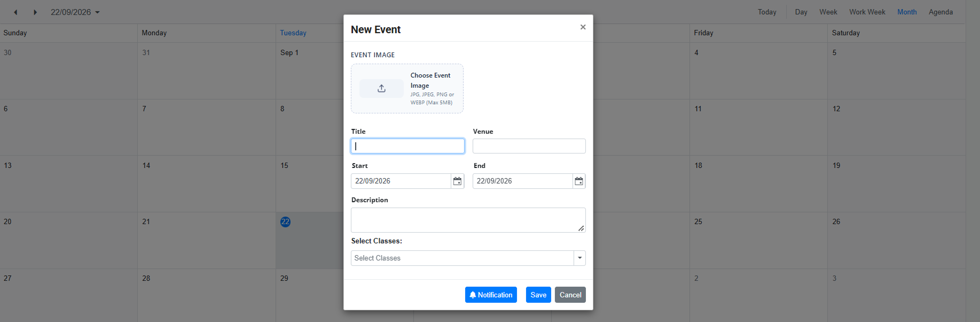Image resolution: width=980 pixels, height=322 pixels.
Task: Click date 25 in the Friday column
Action: [699, 222]
